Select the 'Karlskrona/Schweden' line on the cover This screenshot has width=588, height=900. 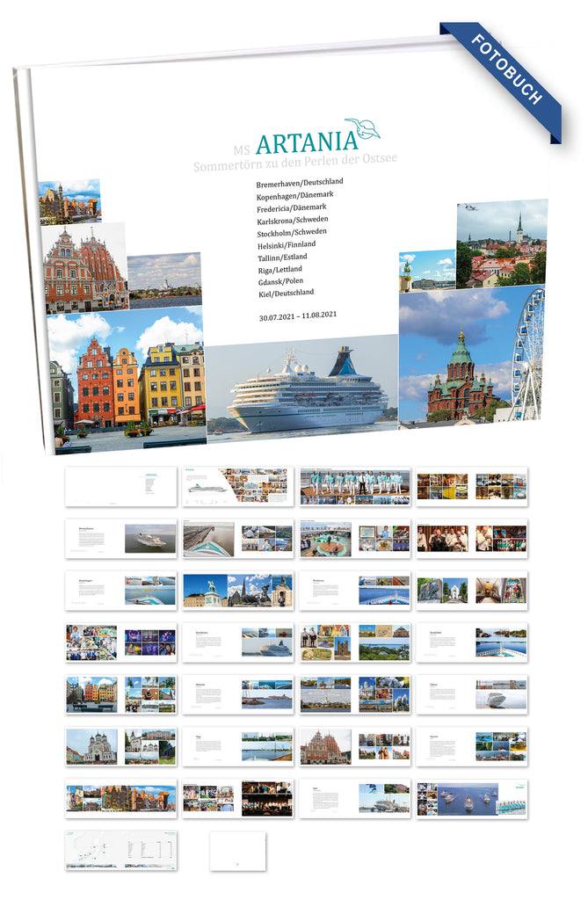pos(293,220)
